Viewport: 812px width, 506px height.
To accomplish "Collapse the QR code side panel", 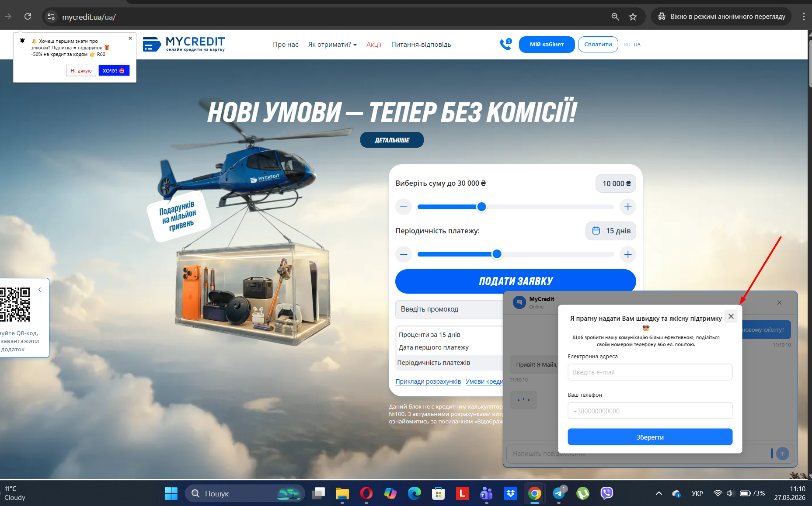I will 40,290.
